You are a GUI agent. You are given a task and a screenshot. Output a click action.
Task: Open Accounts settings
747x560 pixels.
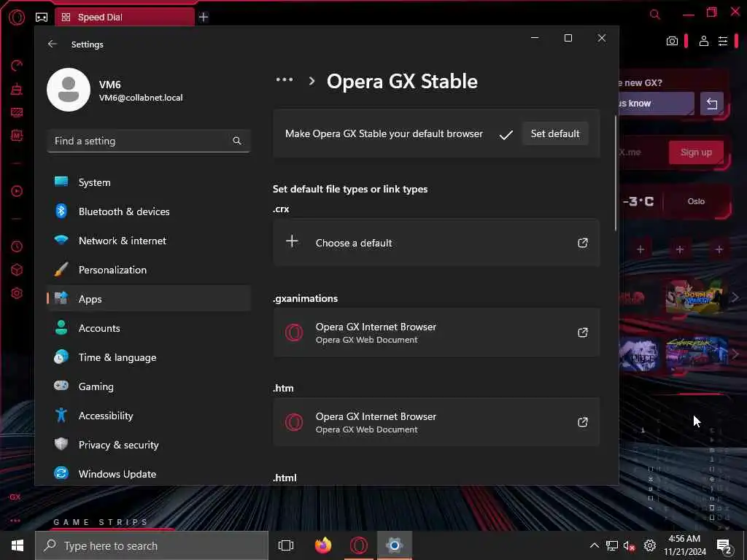click(149, 328)
